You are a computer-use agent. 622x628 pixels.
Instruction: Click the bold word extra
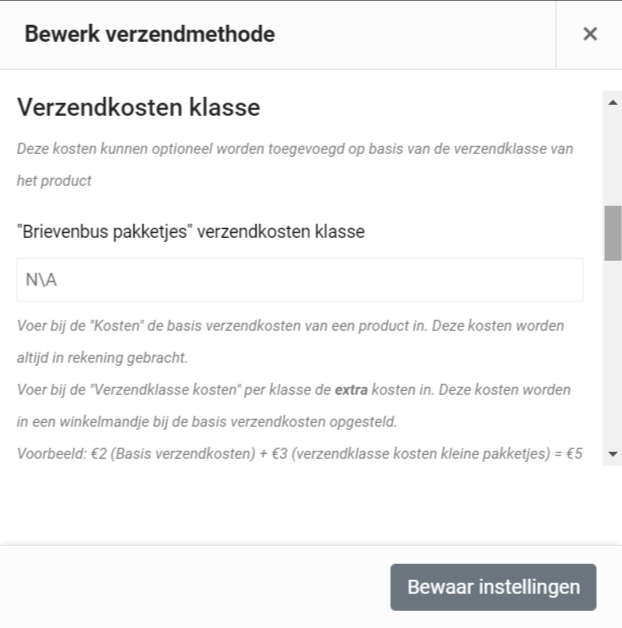click(351, 390)
